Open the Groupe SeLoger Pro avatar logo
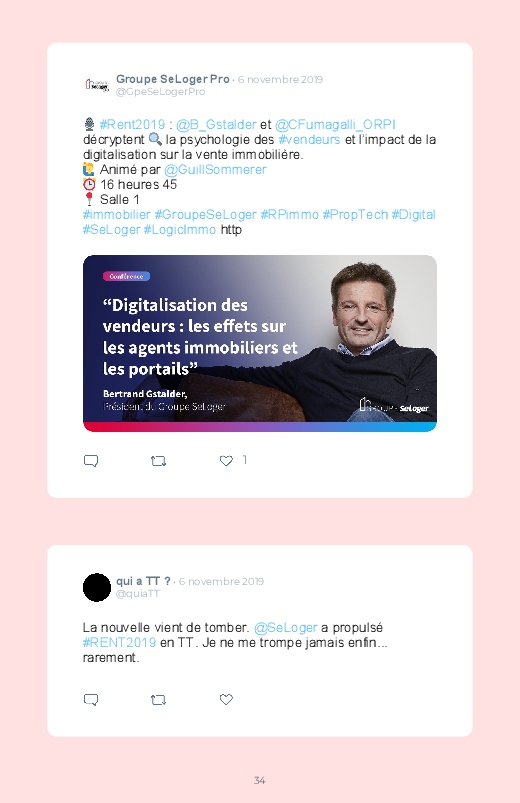Image resolution: width=520 pixels, height=803 pixels. pos(97,85)
